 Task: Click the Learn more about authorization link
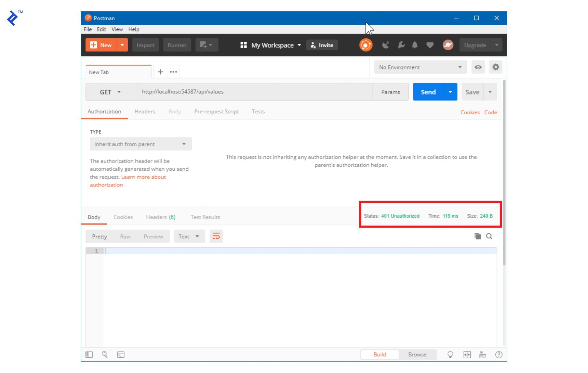click(143, 177)
